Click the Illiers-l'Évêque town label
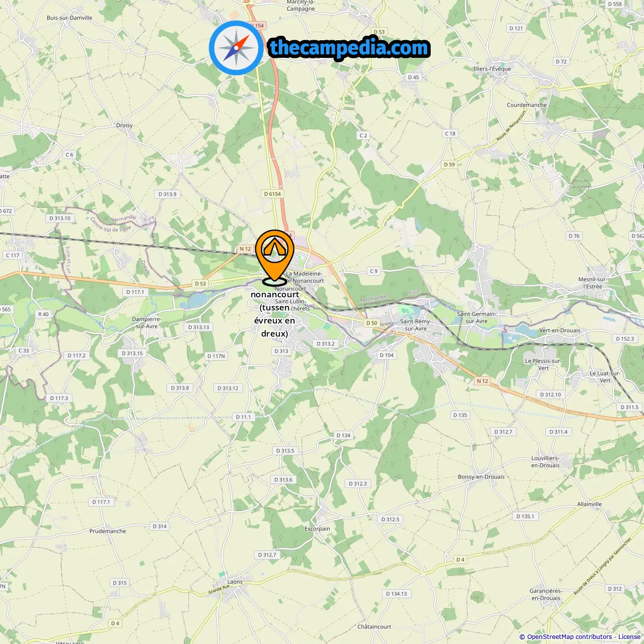Screen dimensions: 644x644 492,69
